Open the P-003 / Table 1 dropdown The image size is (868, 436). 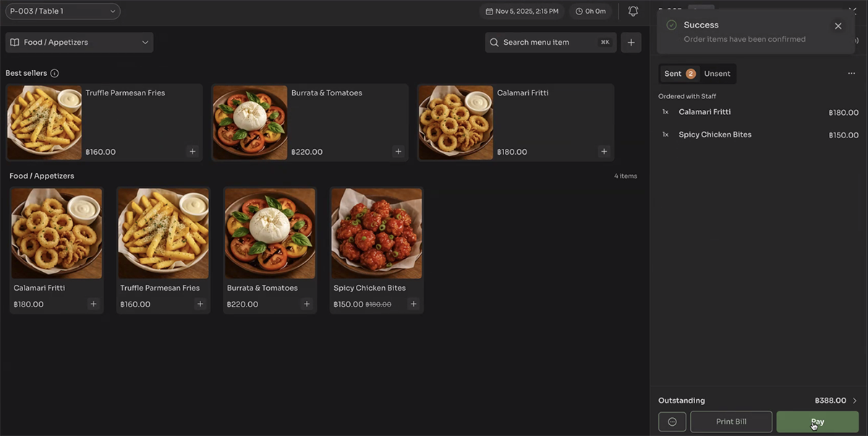pyautogui.click(x=62, y=12)
